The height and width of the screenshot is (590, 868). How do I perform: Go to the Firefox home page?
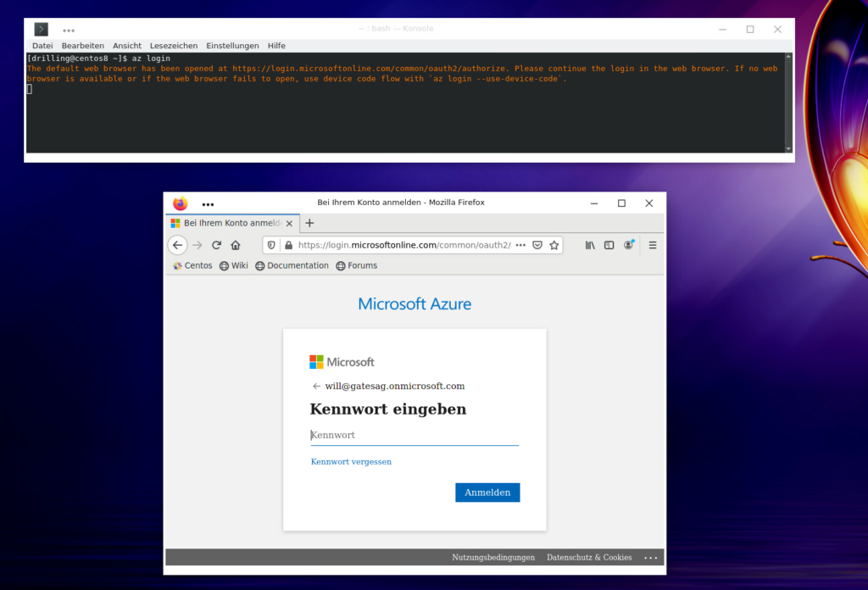coord(236,245)
